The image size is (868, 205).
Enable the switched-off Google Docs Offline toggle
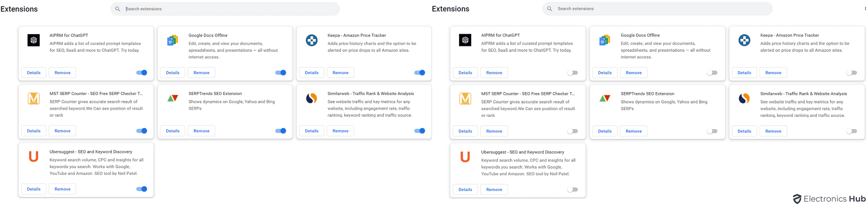[712, 73]
